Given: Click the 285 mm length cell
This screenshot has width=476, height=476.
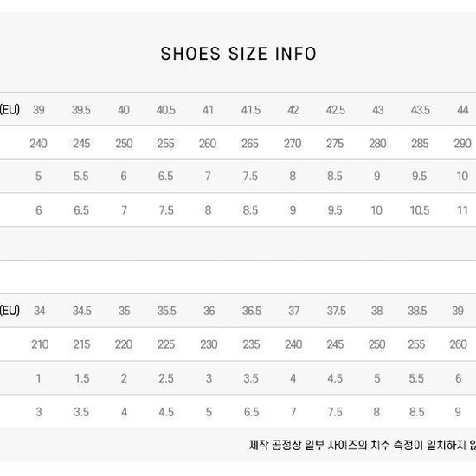Looking at the screenshot, I should (x=420, y=144).
